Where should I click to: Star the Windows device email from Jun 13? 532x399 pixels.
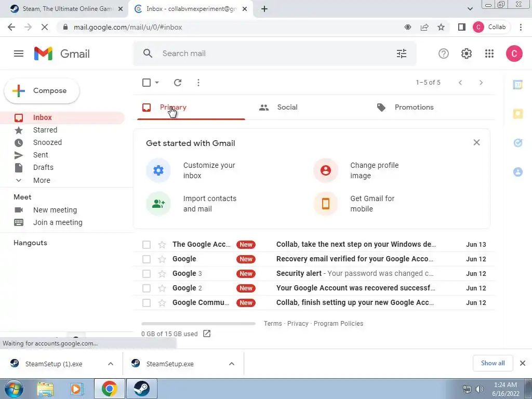point(162,244)
